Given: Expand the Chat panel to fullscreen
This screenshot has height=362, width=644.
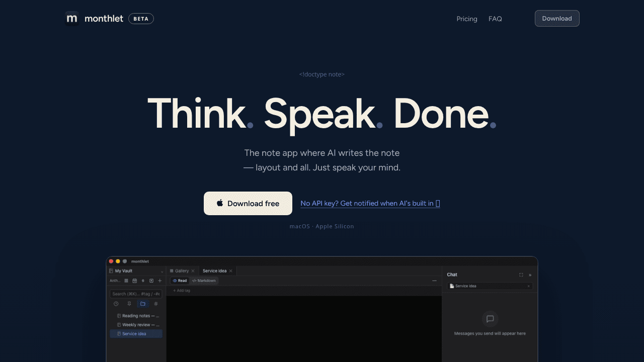Looking at the screenshot, I should pos(521,275).
